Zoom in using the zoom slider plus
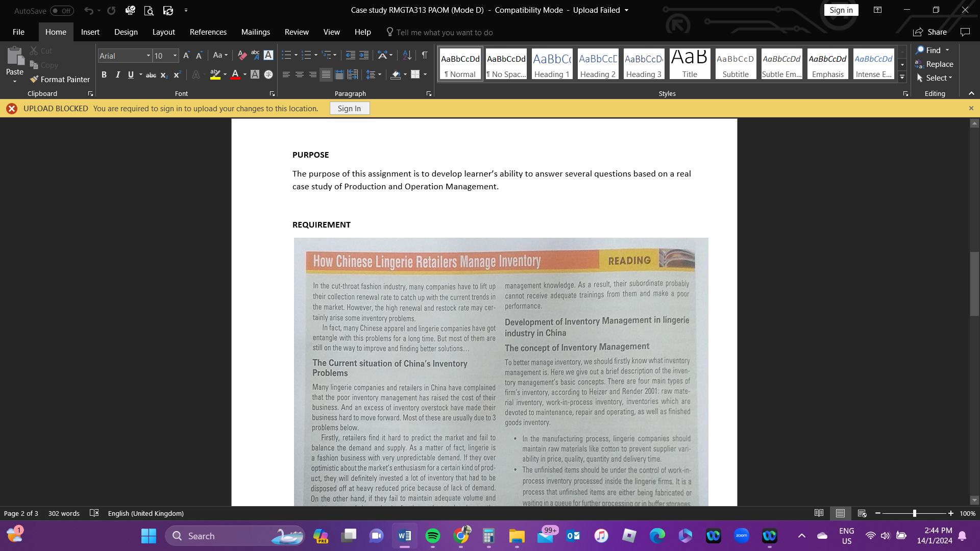This screenshot has width=980, height=551. [950, 513]
